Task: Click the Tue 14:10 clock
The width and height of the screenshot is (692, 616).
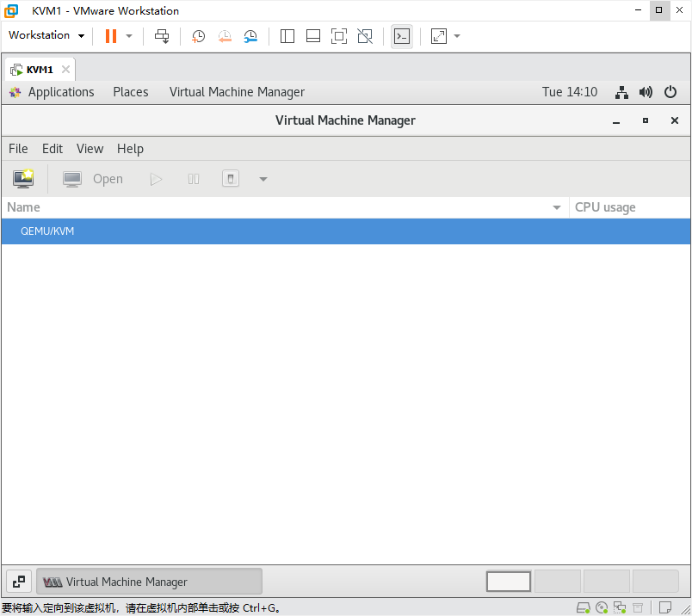Action: tap(569, 92)
